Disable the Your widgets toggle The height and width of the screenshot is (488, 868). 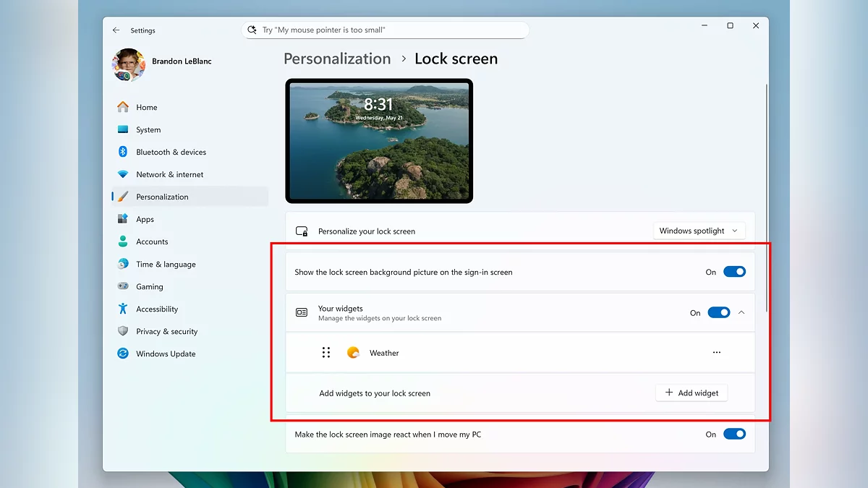click(719, 312)
